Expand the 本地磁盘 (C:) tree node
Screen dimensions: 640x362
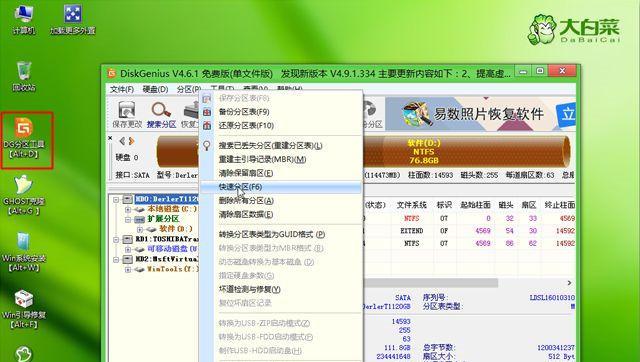[x=128, y=209]
